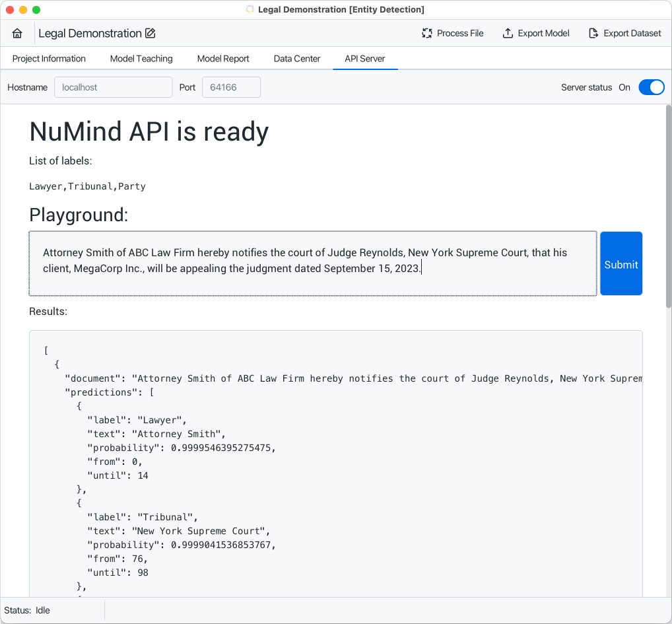Click the Export Dataset toolbar button
Screen dimensions: 672x624
(625, 33)
